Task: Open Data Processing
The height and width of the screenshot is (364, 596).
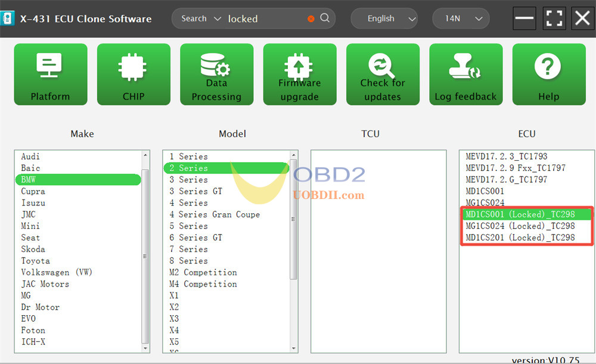Action: (217, 74)
